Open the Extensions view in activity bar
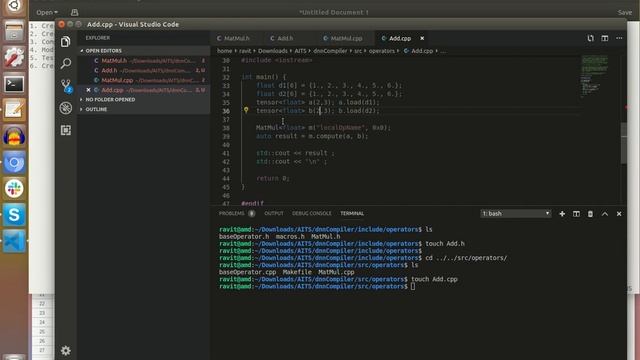Screen dimensions: 640x360 pyautogui.click(x=66, y=130)
